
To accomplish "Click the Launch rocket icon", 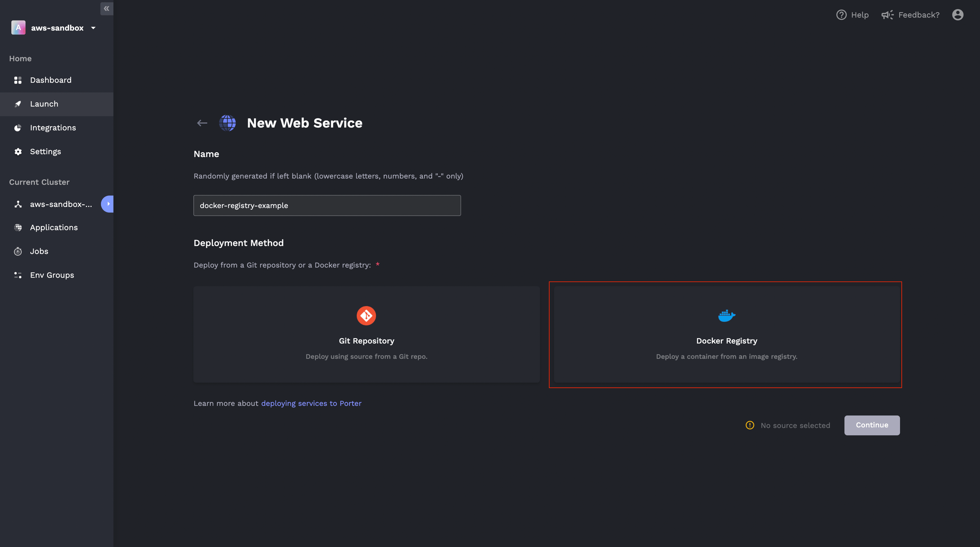I will (18, 104).
